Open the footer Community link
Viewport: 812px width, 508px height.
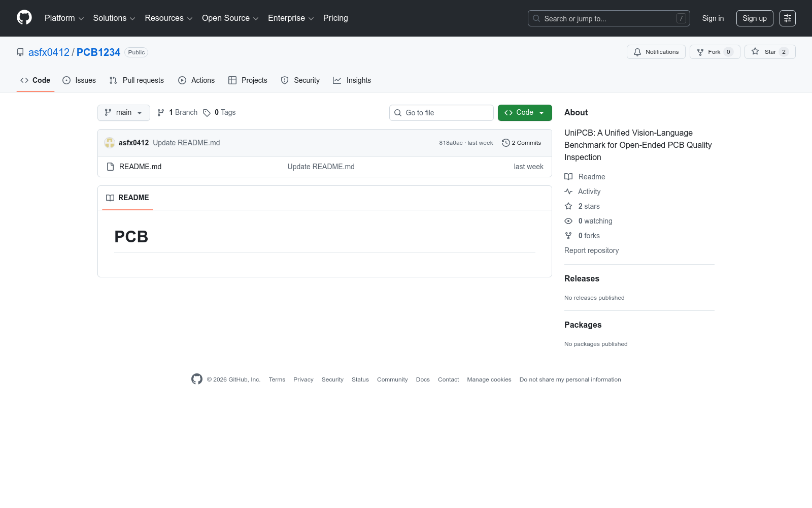coord(392,379)
